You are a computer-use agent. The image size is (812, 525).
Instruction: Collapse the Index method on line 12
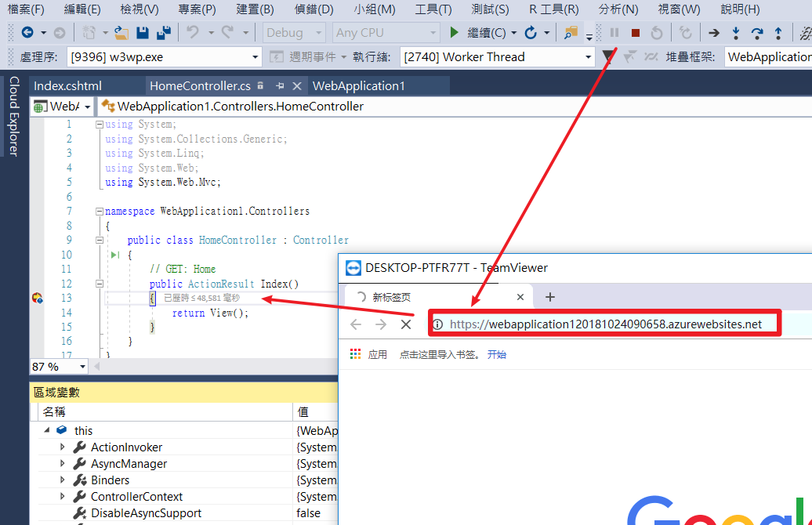(99, 283)
